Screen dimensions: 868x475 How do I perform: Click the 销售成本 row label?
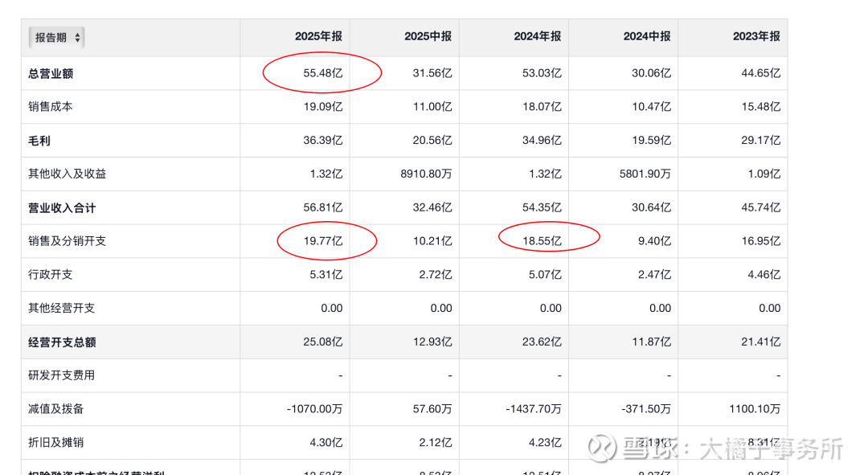coord(51,106)
